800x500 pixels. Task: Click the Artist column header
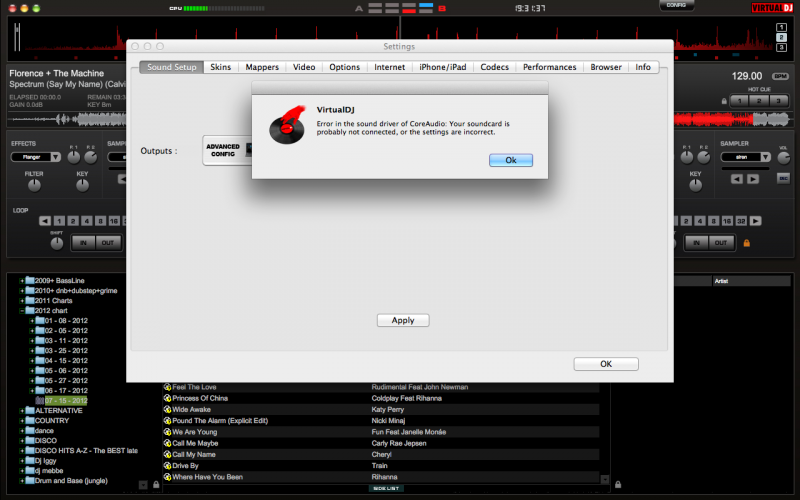[x=751, y=281]
